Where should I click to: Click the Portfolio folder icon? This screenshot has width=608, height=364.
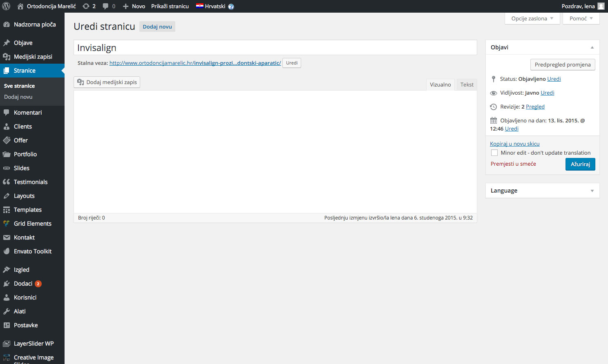(7, 154)
